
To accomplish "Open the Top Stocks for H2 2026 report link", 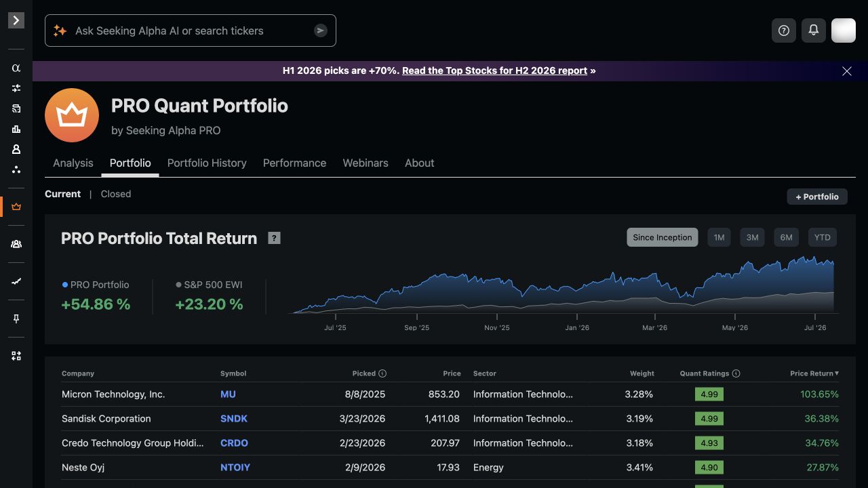I will pyautogui.click(x=494, y=70).
